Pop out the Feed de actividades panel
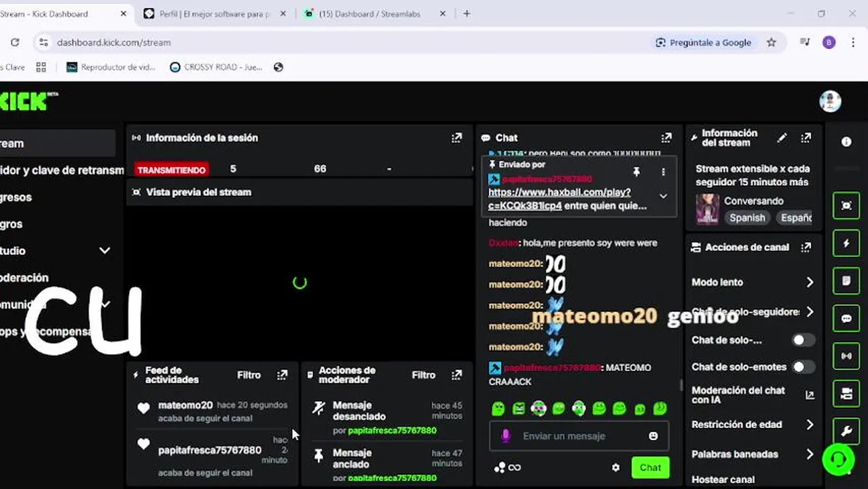 283,375
